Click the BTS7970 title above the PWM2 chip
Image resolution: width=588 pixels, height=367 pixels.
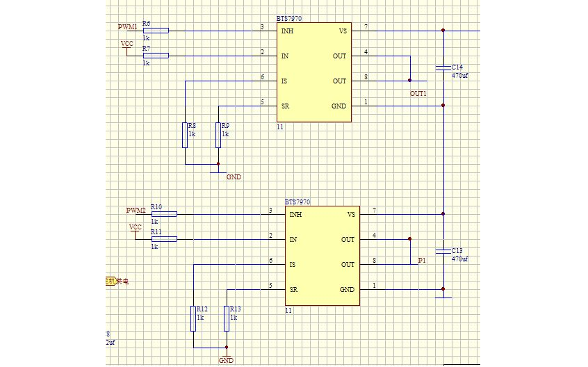[297, 202]
